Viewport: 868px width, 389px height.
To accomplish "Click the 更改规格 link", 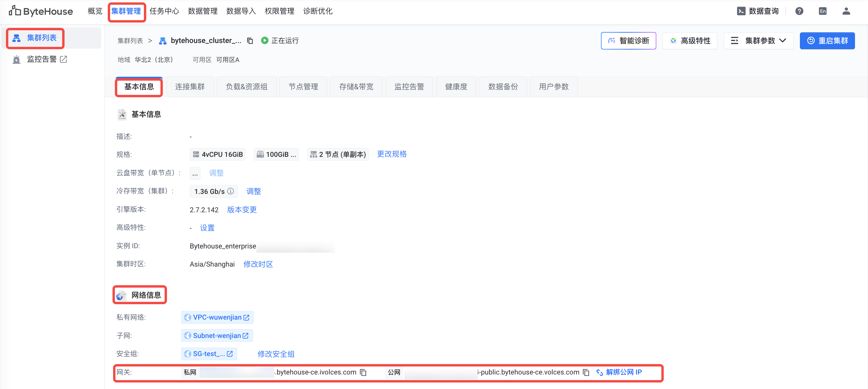I will point(392,154).
